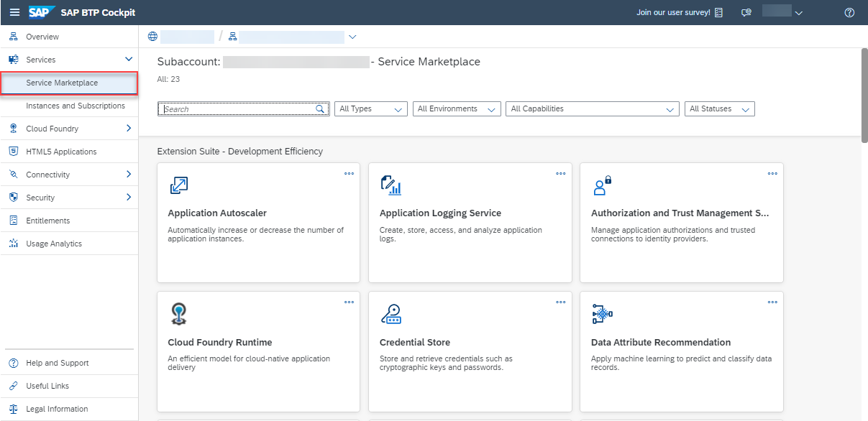Collapse the Services section chevron
The width and height of the screenshot is (868, 421).
129,60
